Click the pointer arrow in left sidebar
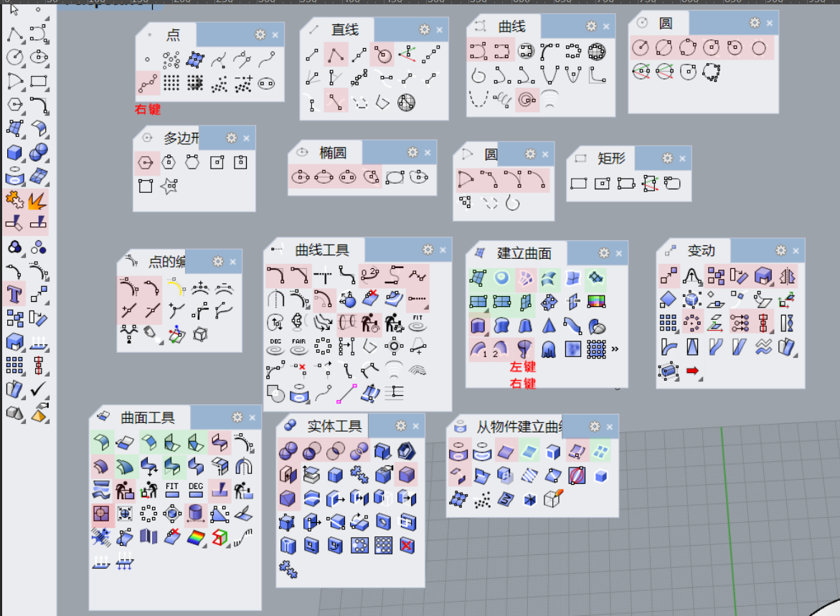 (x=14, y=9)
